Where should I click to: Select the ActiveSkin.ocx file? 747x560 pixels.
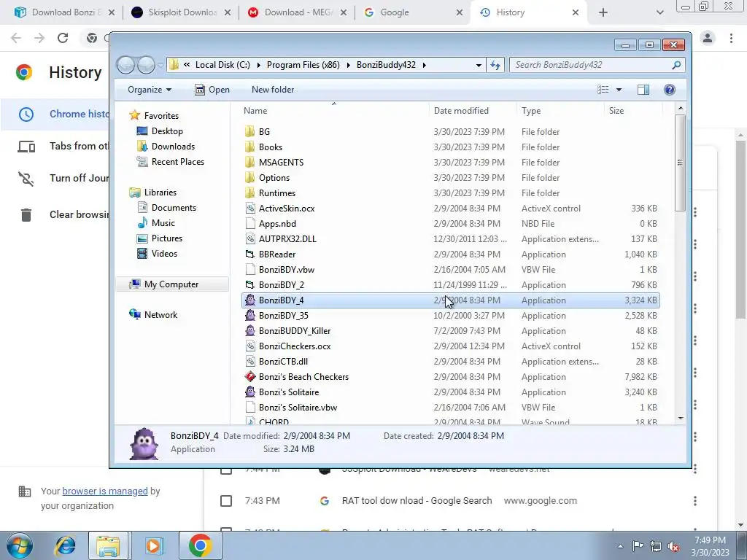(286, 209)
